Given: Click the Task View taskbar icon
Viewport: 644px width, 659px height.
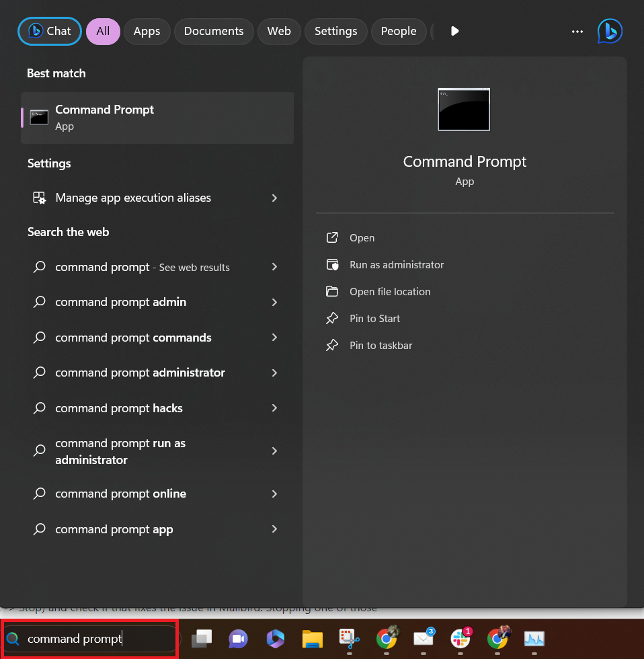Looking at the screenshot, I should pyautogui.click(x=202, y=639).
